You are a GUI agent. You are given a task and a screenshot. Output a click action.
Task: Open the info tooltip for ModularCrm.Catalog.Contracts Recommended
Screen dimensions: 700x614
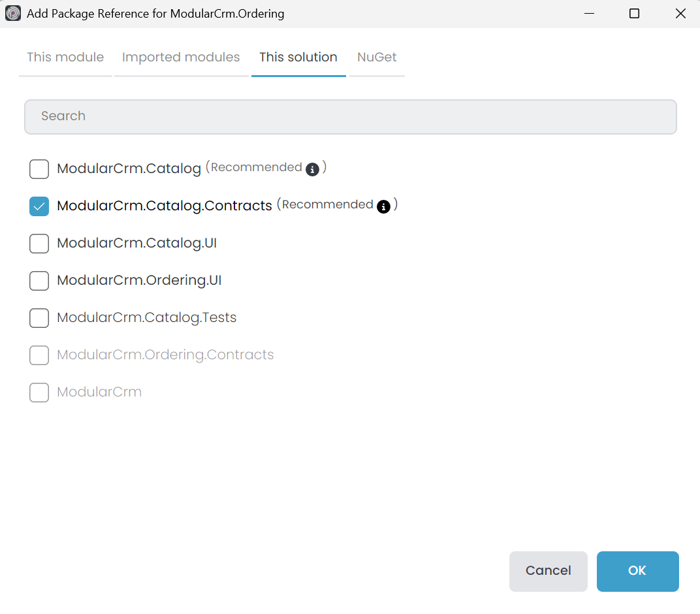(384, 206)
